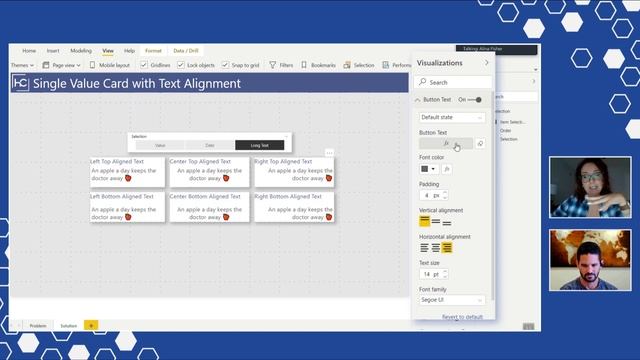Add a new page with plus button
The image size is (640, 360).
[91, 325]
